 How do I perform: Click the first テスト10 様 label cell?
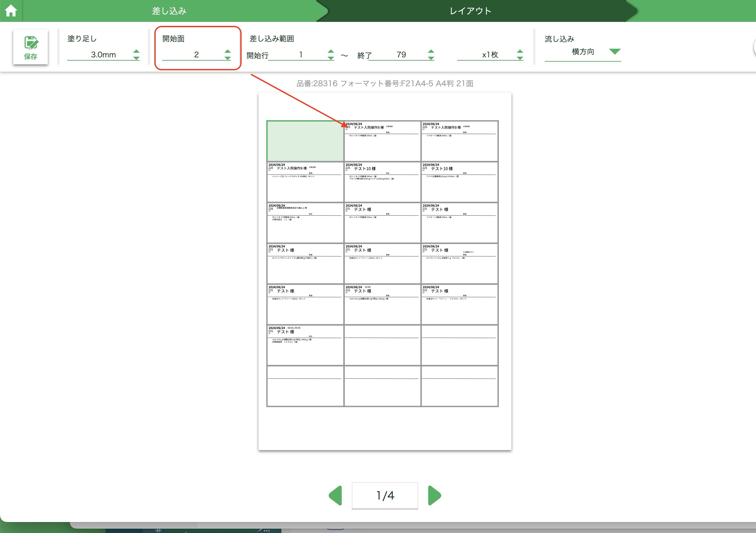pos(382,182)
